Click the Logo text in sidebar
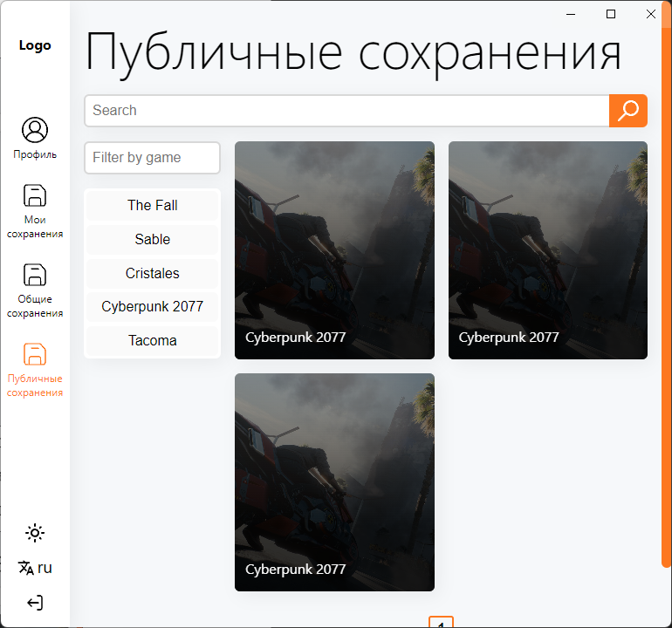 point(35,45)
